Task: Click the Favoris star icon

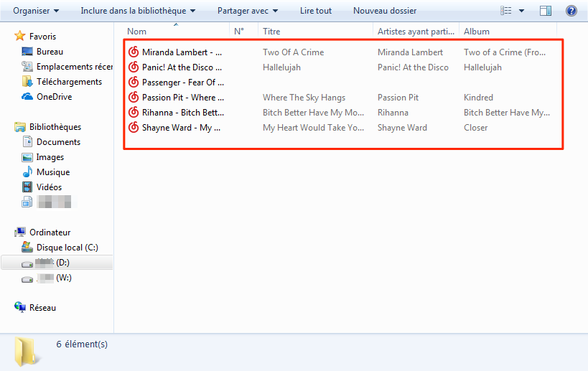Action: click(19, 36)
